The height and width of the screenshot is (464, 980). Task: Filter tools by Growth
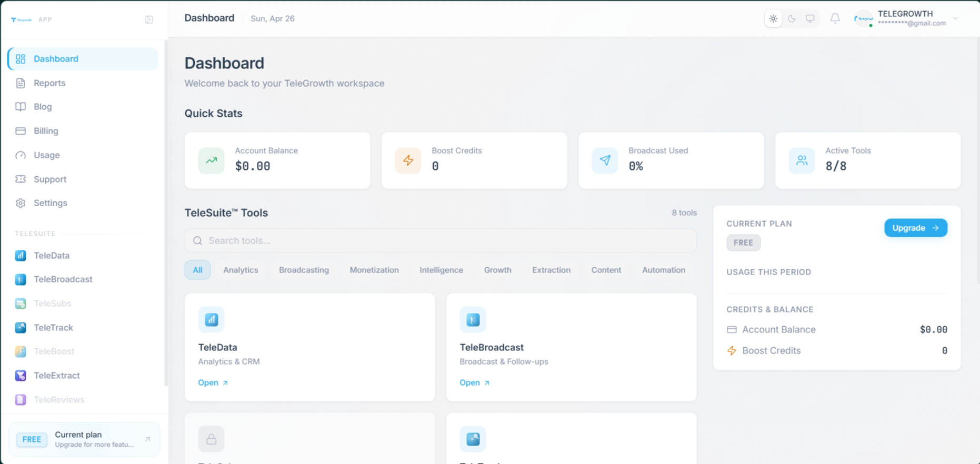[x=497, y=270]
